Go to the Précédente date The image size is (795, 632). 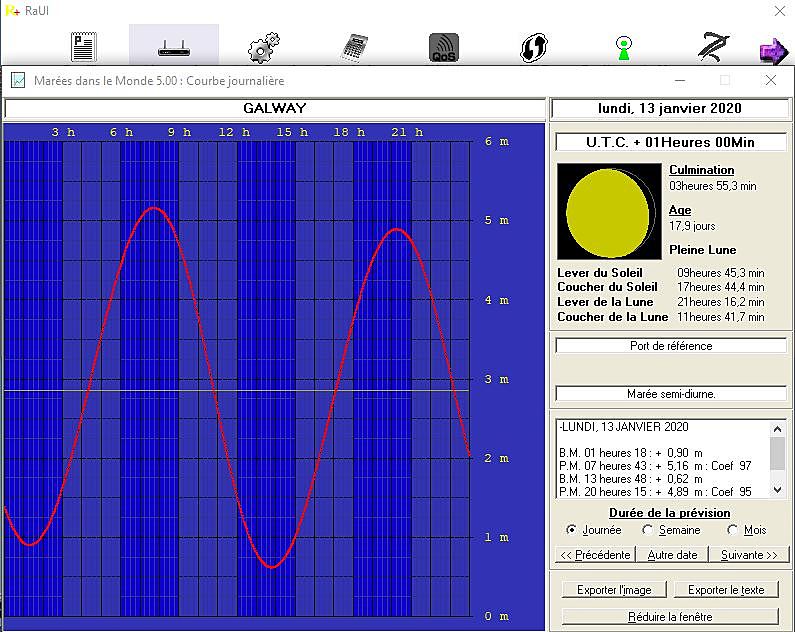click(595, 554)
